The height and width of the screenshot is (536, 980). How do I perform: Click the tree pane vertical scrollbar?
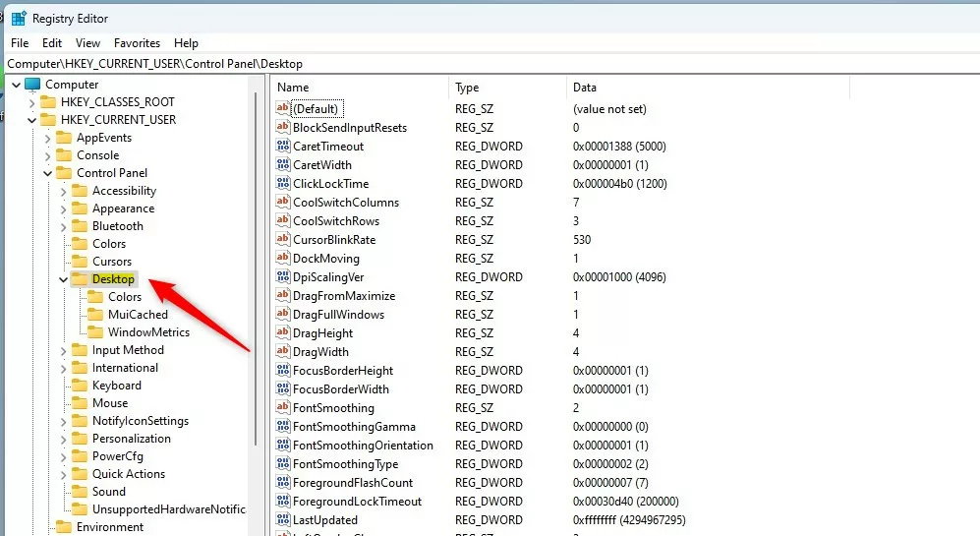tap(255, 268)
